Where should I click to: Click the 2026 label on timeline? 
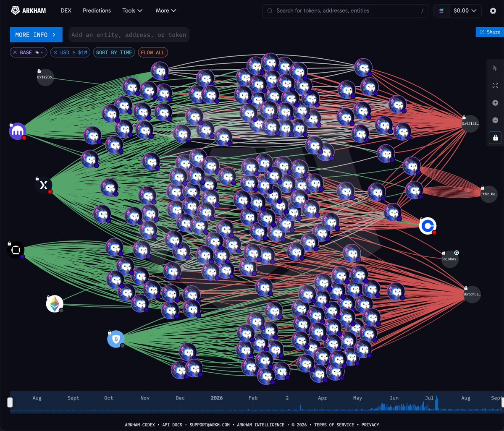(x=217, y=398)
